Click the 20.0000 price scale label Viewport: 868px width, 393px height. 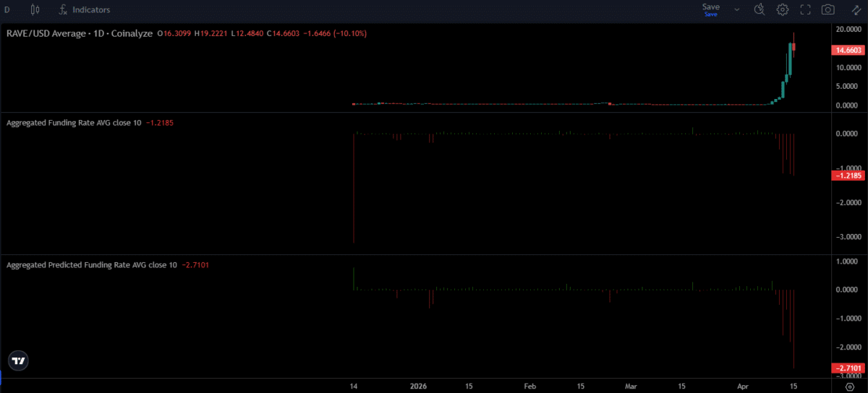(848, 30)
